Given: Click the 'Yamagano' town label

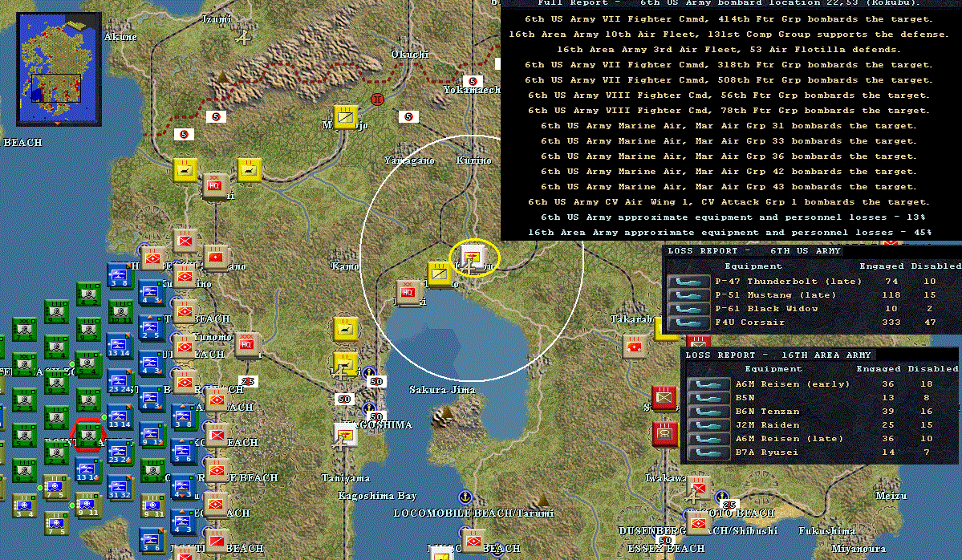Looking at the screenshot, I should click(409, 160).
